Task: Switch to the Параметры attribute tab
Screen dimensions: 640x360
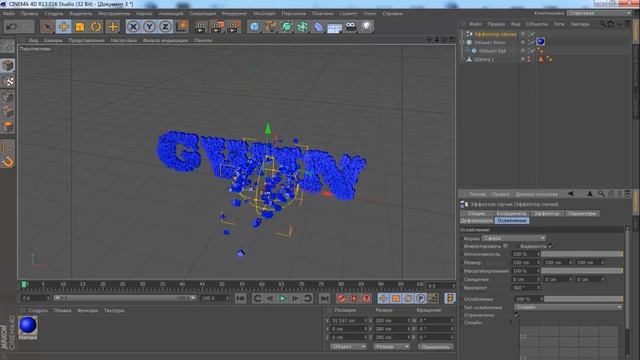Action: coord(582,213)
